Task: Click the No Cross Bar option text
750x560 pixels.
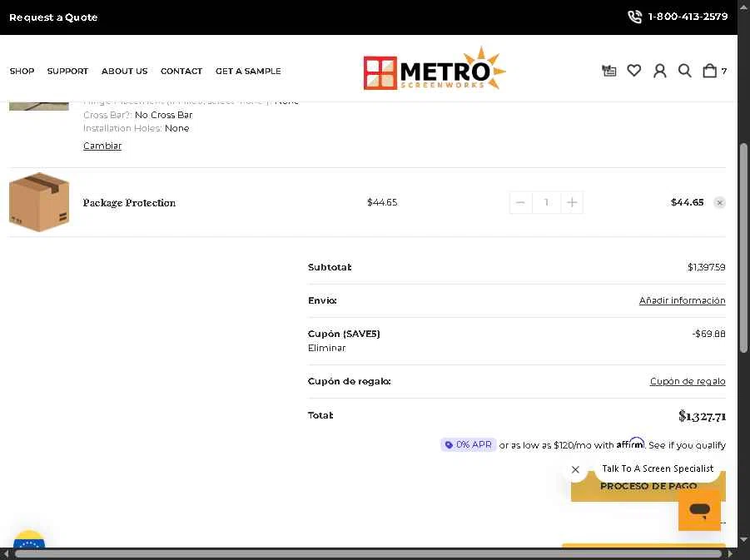Action: click(x=164, y=115)
